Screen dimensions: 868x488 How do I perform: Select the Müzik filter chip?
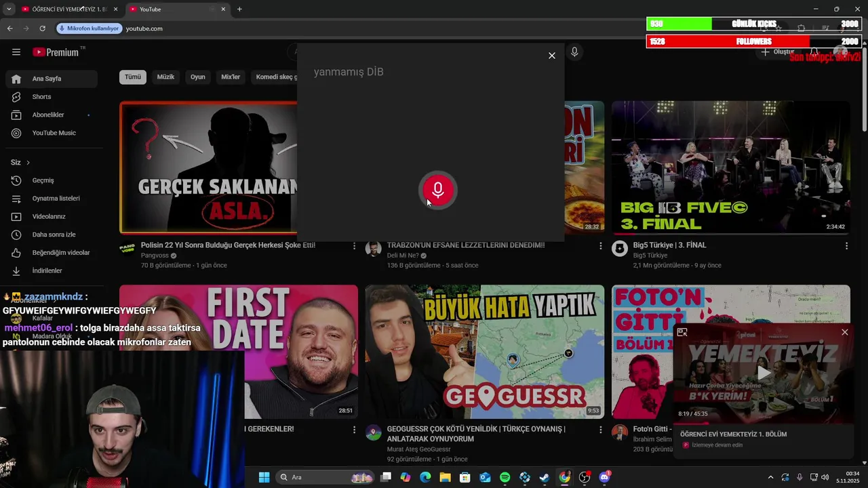165,77
